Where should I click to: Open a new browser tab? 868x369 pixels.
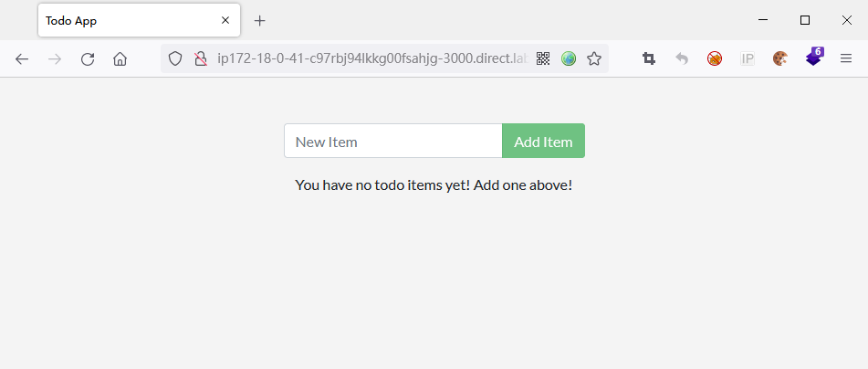(260, 20)
